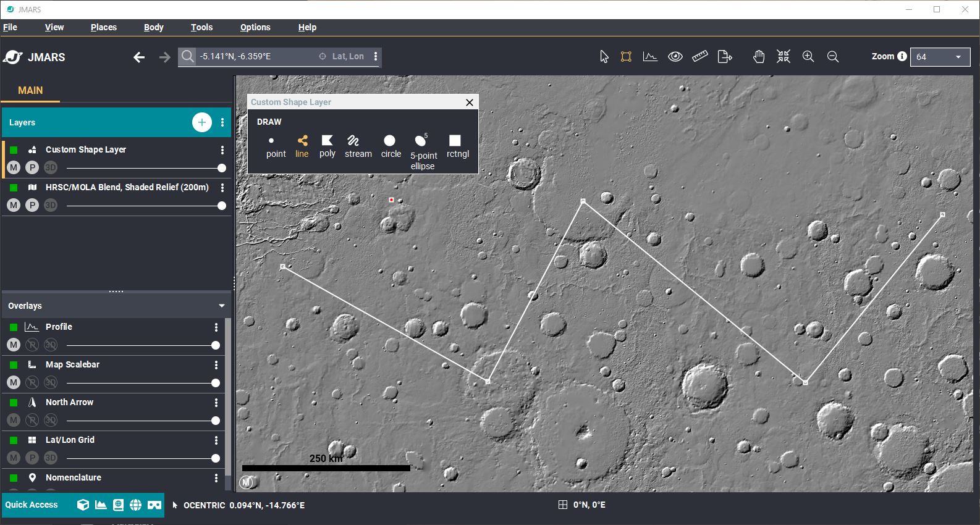
Task: Click the search magnifier icon
Action: point(187,56)
